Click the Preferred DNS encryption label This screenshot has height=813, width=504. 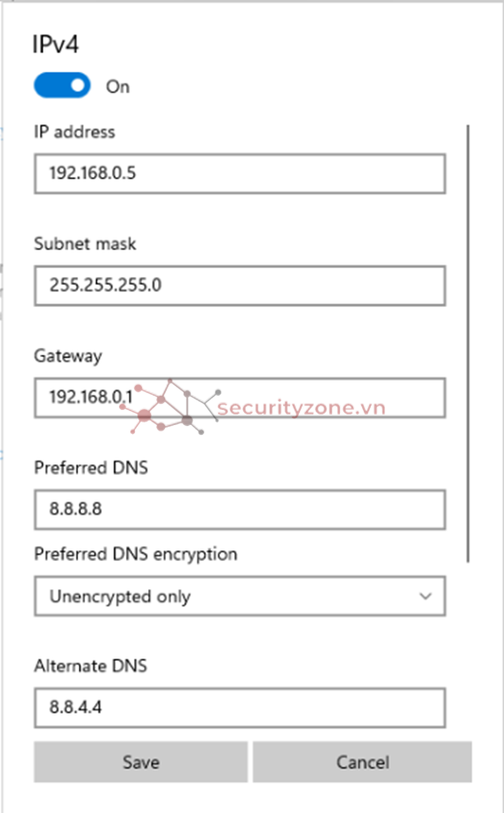pos(136,554)
